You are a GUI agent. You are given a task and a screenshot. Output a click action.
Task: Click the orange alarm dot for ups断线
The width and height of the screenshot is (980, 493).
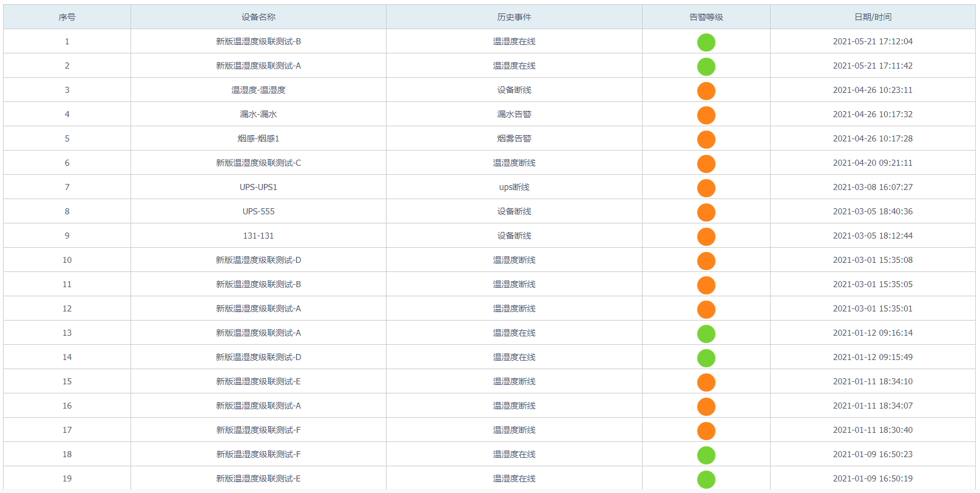(x=706, y=188)
